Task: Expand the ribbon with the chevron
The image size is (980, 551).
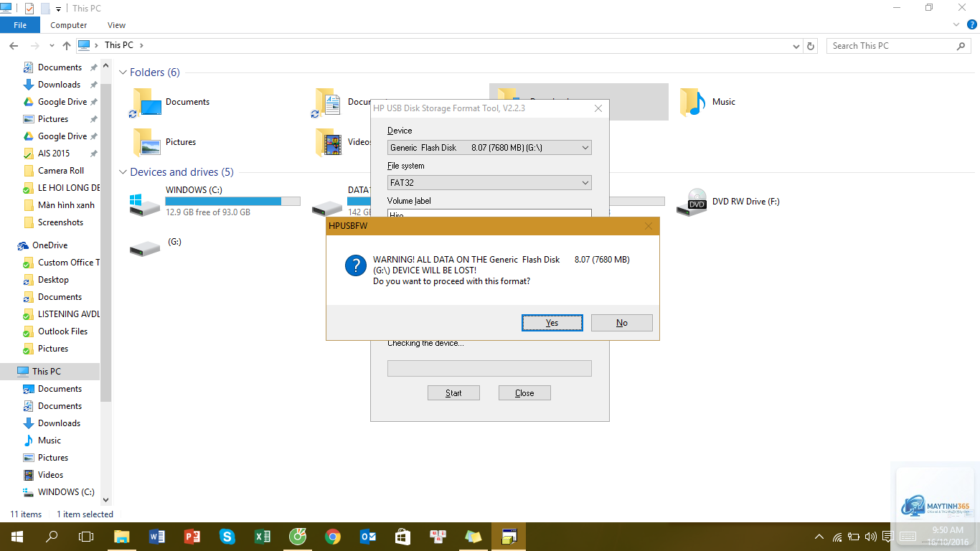Action: click(956, 24)
